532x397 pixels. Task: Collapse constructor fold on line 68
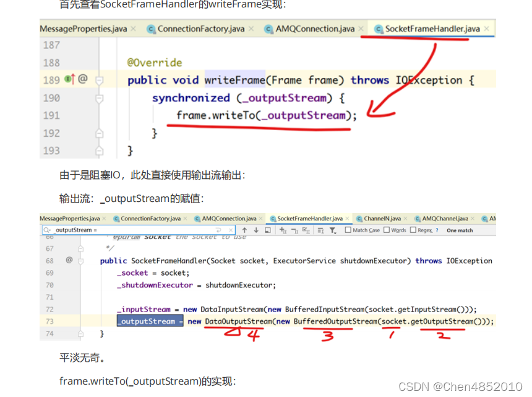tap(81, 261)
